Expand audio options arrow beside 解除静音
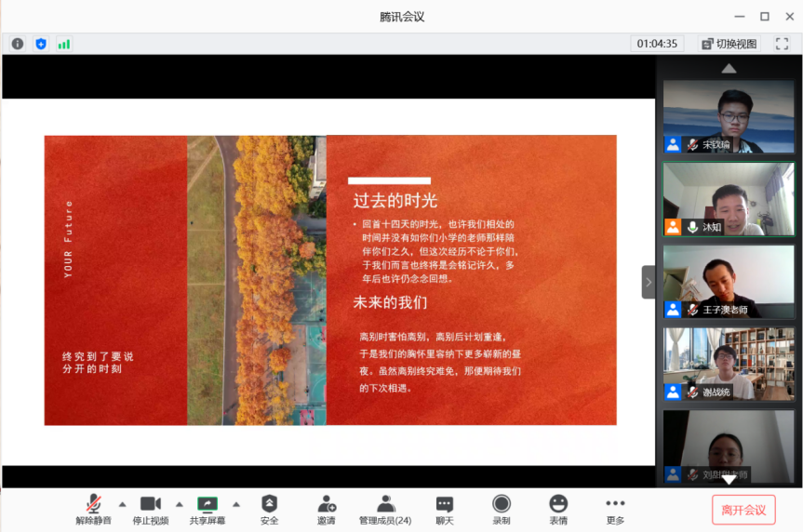The width and height of the screenshot is (803, 532). click(x=122, y=504)
